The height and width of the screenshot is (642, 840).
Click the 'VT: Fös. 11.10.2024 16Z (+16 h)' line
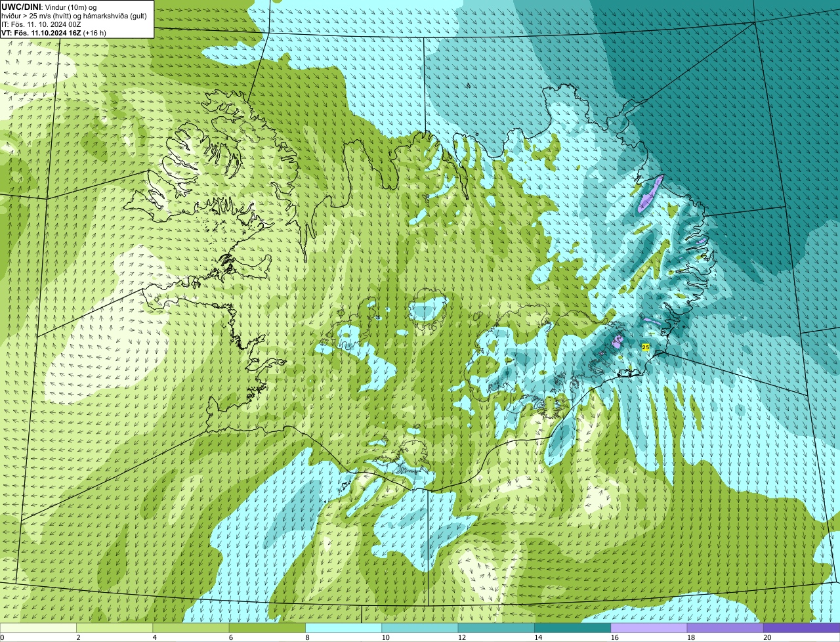[54, 32]
